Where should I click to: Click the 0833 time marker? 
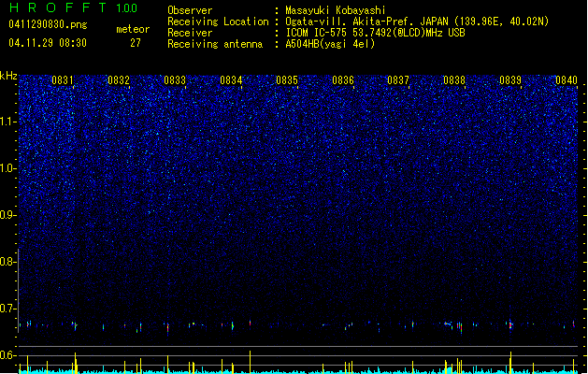click(x=175, y=80)
